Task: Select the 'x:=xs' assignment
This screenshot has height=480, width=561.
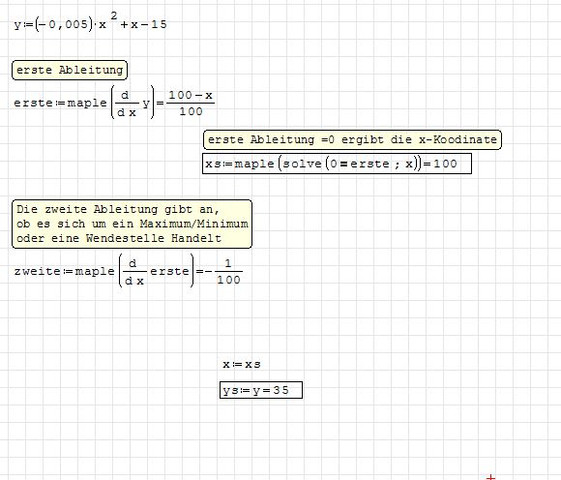Action: coord(242,364)
